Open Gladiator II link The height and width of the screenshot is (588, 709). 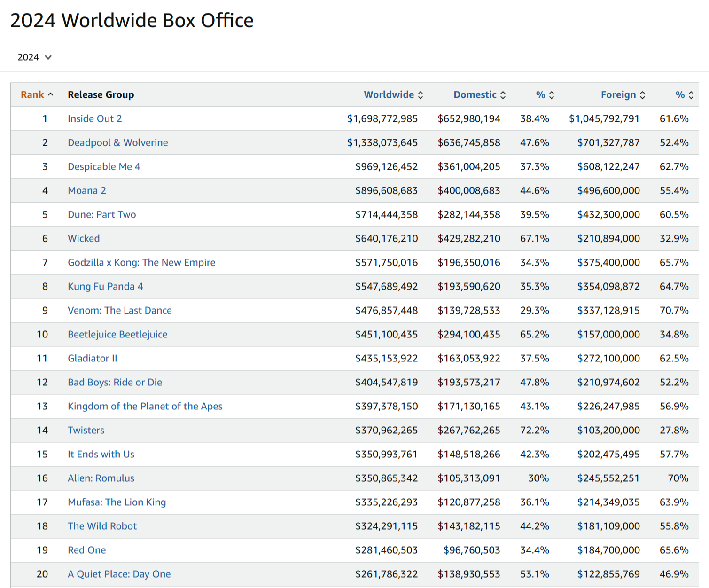(x=93, y=358)
